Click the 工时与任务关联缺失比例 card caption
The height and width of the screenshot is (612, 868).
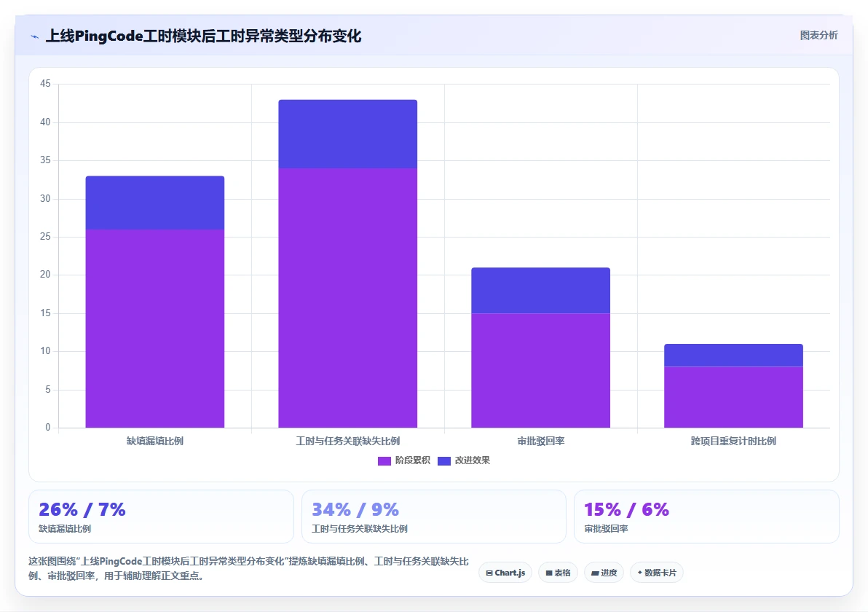pos(359,529)
